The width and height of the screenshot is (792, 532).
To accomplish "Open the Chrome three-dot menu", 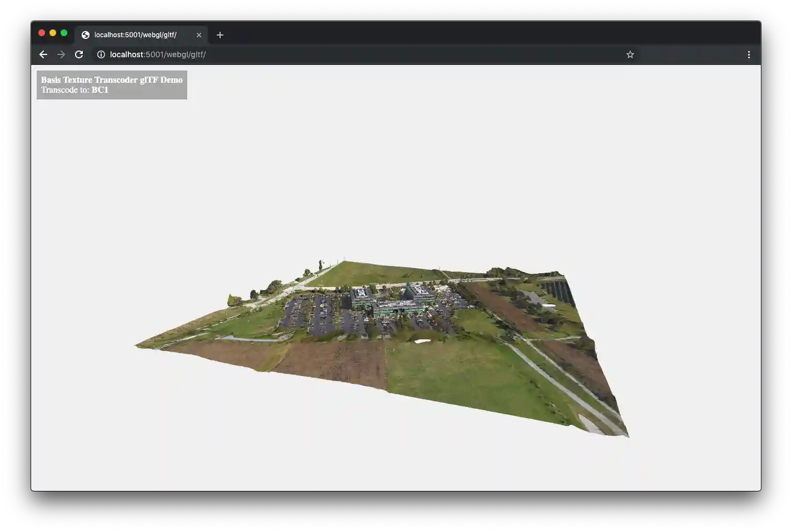I will (x=749, y=54).
